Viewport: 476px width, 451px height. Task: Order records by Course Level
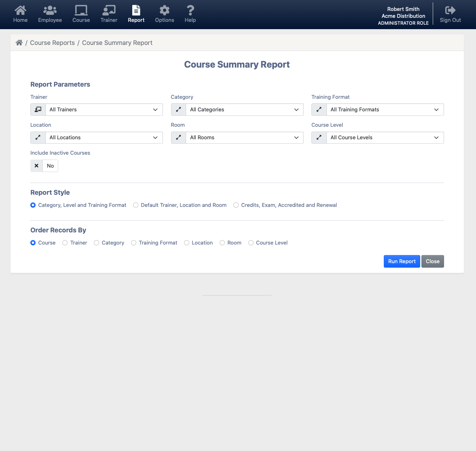pos(251,243)
